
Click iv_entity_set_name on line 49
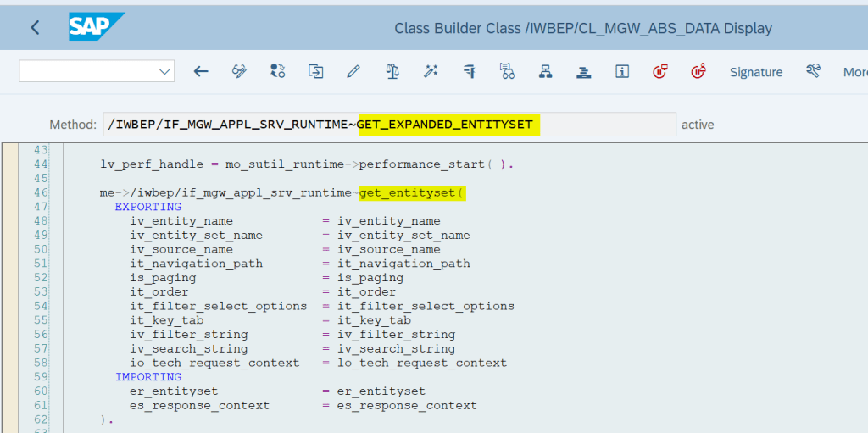pyautogui.click(x=196, y=236)
